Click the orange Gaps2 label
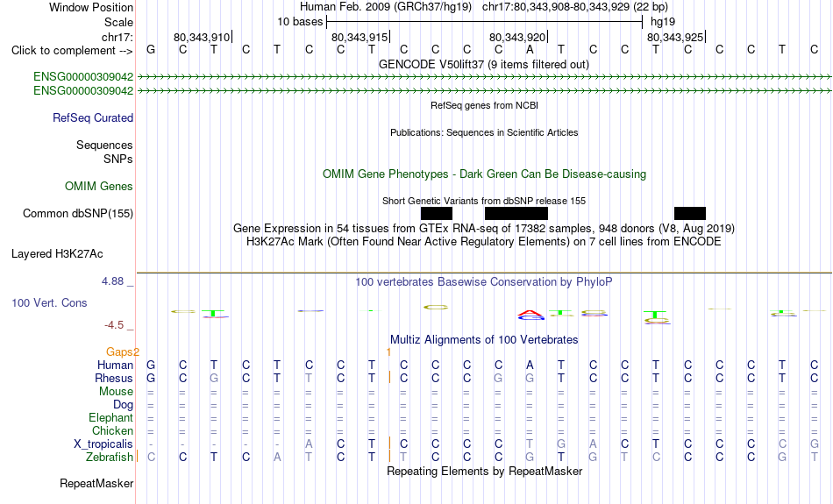 click(x=122, y=351)
